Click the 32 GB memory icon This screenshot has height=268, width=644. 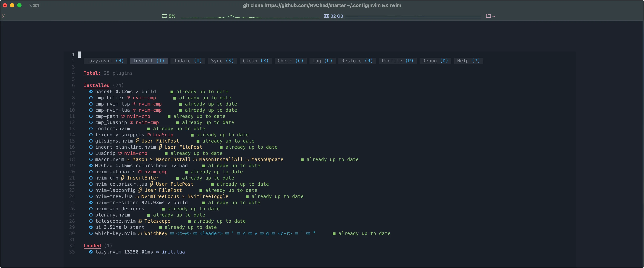(326, 16)
